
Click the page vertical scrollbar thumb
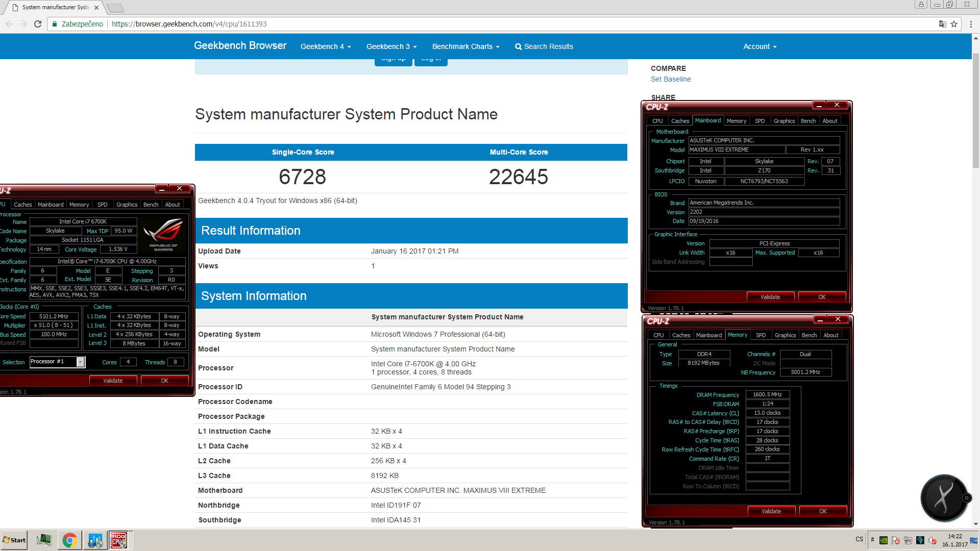click(x=976, y=110)
